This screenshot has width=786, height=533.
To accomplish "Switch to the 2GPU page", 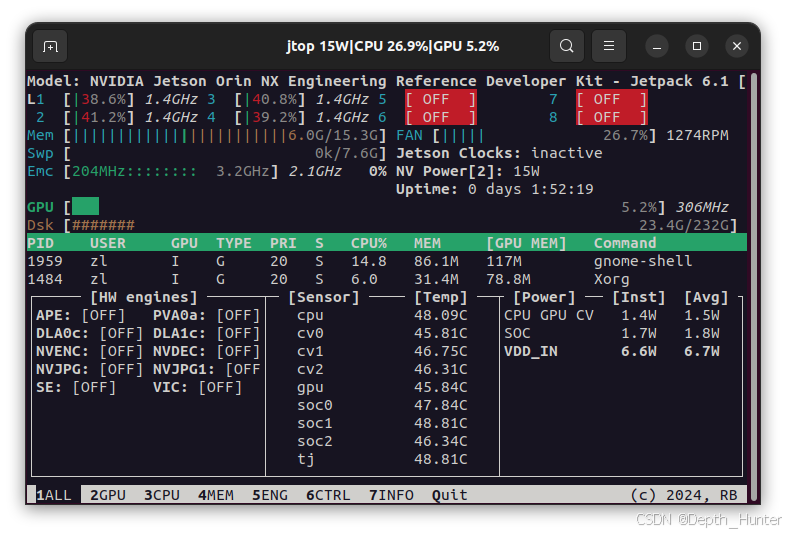I will [108, 495].
